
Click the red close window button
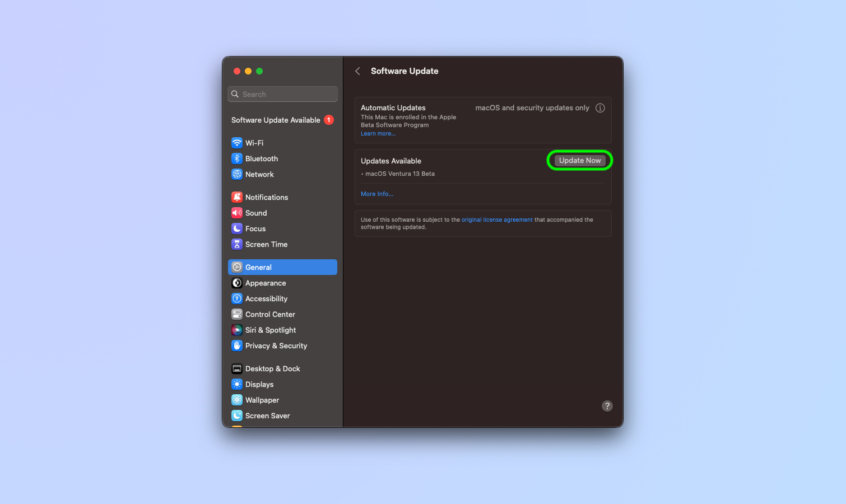tap(237, 71)
